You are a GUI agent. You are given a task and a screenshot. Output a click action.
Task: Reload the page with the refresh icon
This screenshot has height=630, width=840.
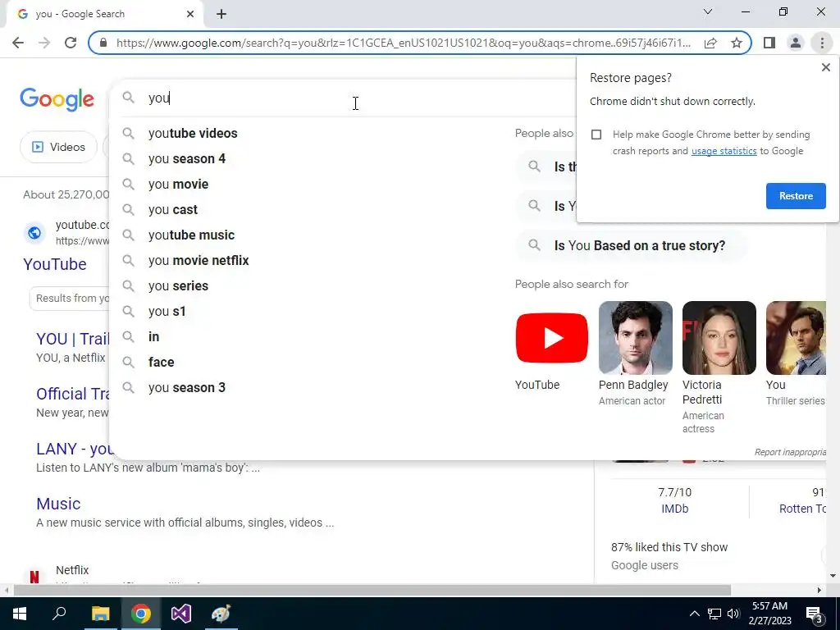[71, 43]
